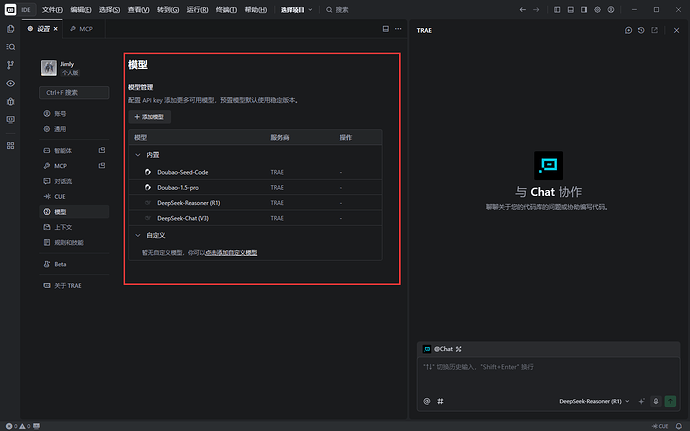Open the editor more actions ellipsis
The height and width of the screenshot is (431, 690).
click(x=398, y=29)
